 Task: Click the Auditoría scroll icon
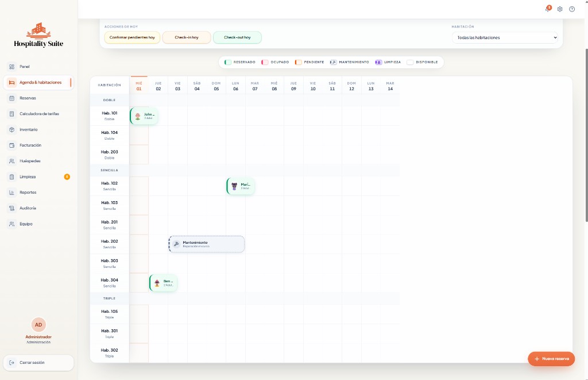(12, 208)
